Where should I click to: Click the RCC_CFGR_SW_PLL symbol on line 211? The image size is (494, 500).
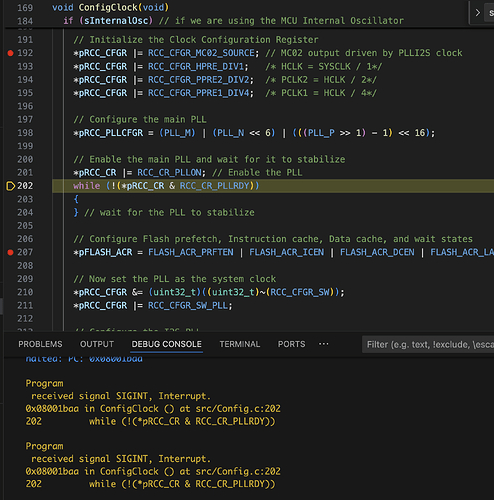click(188, 305)
